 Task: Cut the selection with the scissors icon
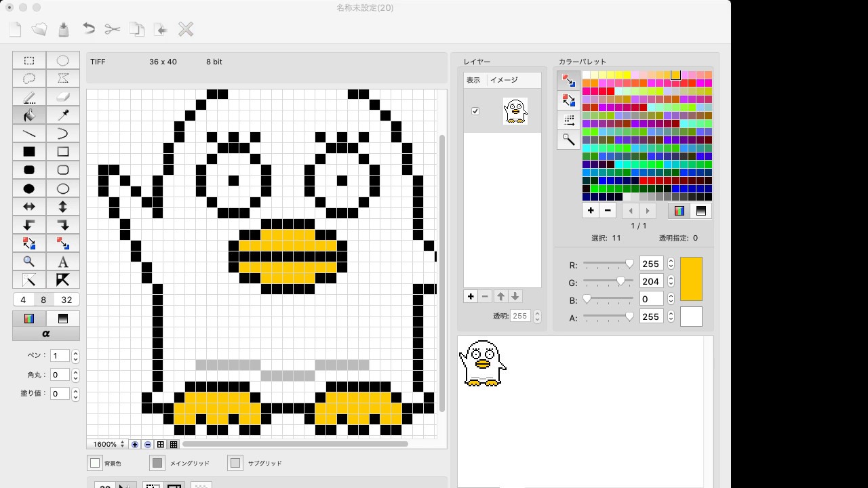tap(113, 29)
